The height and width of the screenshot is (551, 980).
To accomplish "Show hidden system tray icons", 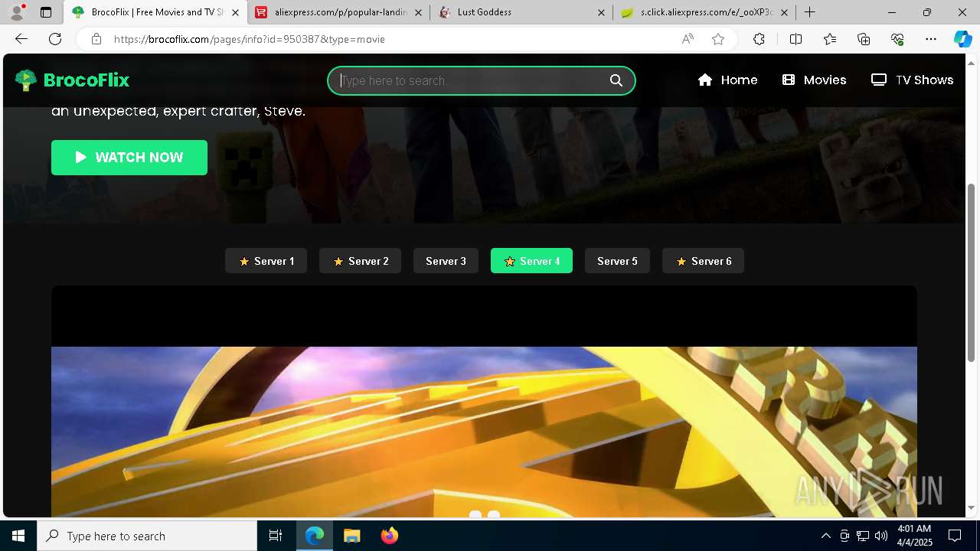I will (825, 536).
